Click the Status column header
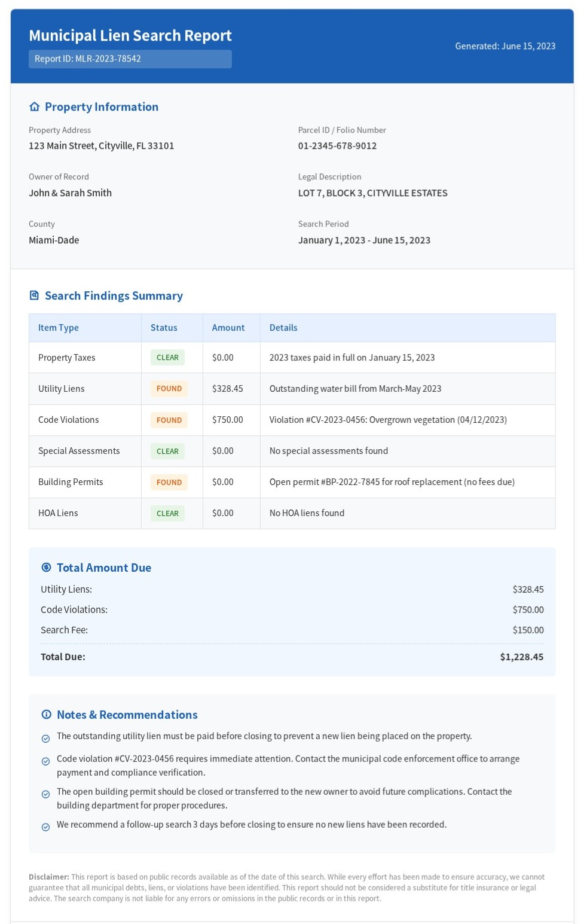Screen dimensions: 587x924 (x=164, y=328)
